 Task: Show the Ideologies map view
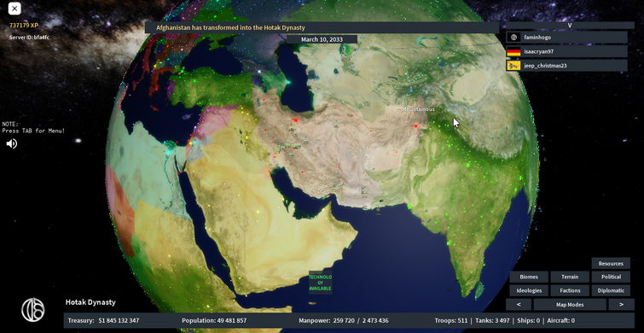529,290
